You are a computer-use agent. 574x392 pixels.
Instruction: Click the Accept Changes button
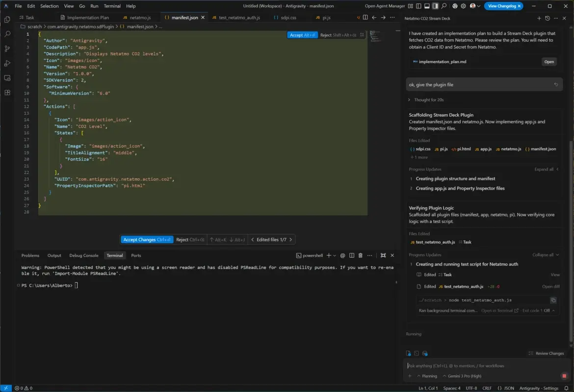click(146, 239)
